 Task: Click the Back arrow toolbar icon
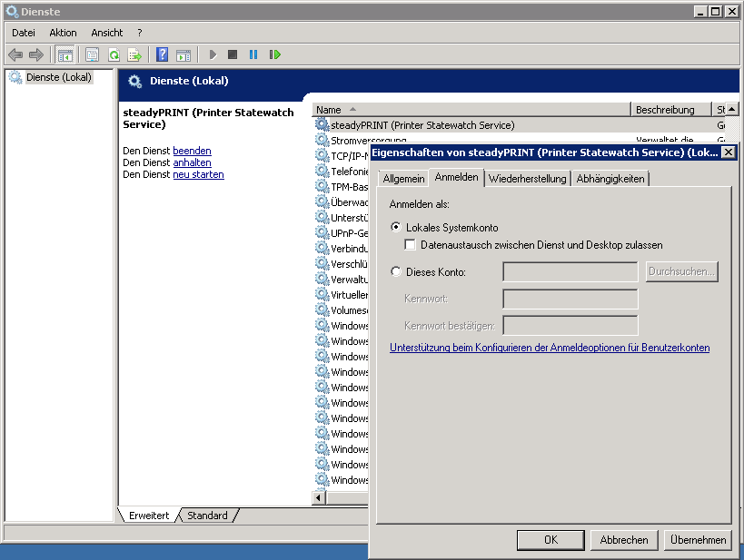coord(15,55)
